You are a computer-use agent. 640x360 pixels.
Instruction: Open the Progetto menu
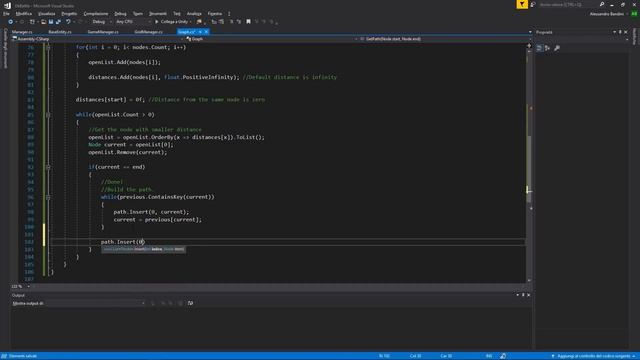point(69,13)
